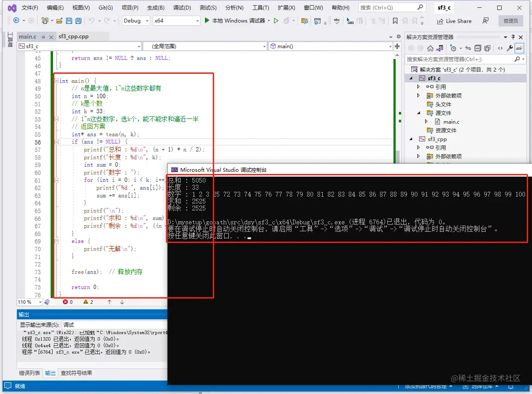Open the main() member dropdown

point(330,46)
